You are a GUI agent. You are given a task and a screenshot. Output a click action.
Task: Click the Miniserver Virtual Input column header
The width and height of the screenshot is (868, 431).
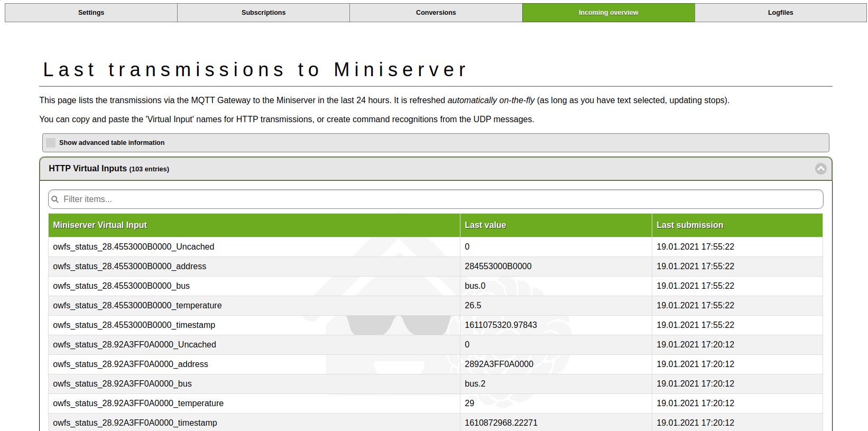pos(254,225)
